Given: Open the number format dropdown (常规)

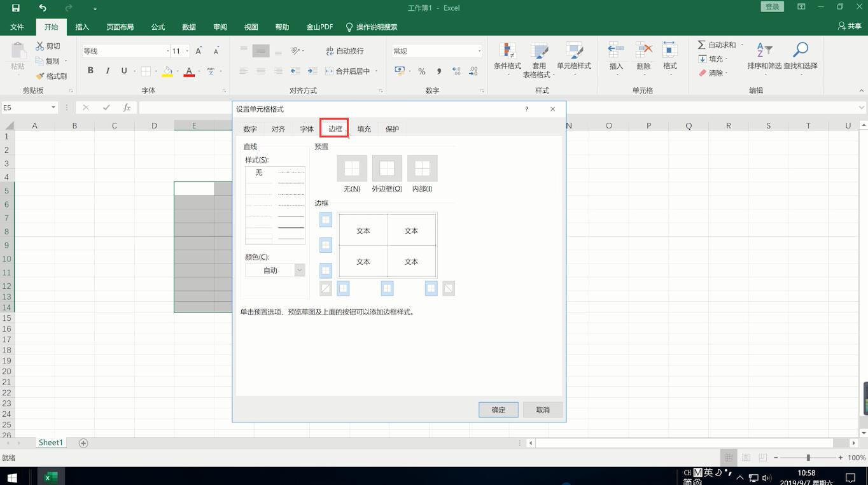Looking at the screenshot, I should tap(479, 51).
